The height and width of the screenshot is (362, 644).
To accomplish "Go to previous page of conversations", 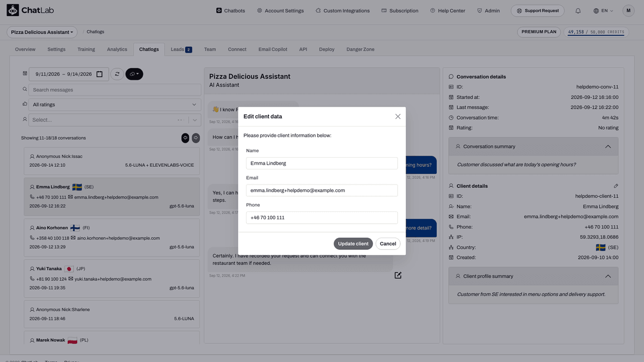I will pos(185,138).
